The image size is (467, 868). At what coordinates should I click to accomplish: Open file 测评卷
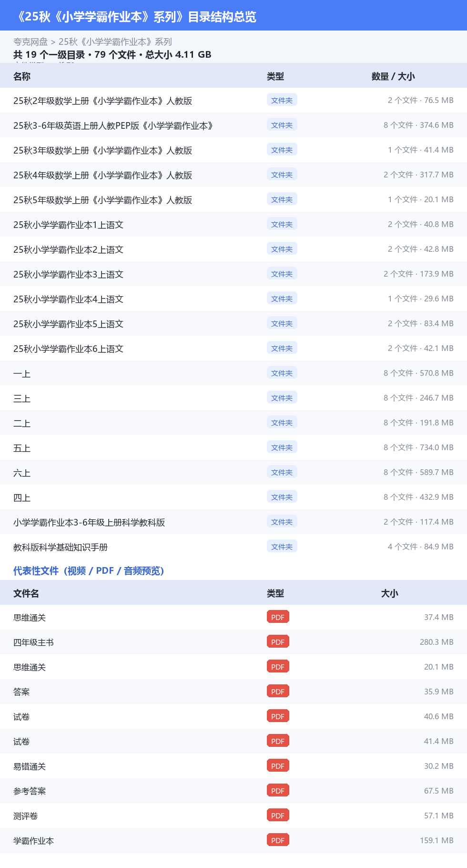click(x=25, y=816)
